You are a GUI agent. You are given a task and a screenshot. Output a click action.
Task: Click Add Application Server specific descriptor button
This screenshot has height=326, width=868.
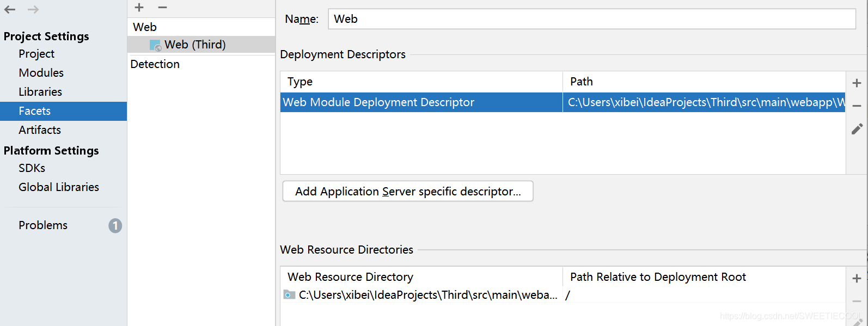click(408, 192)
